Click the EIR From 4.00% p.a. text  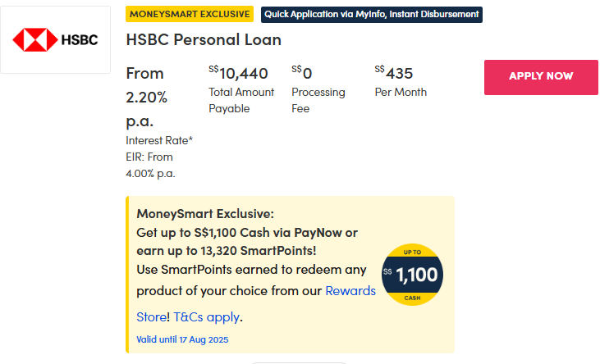point(150,165)
